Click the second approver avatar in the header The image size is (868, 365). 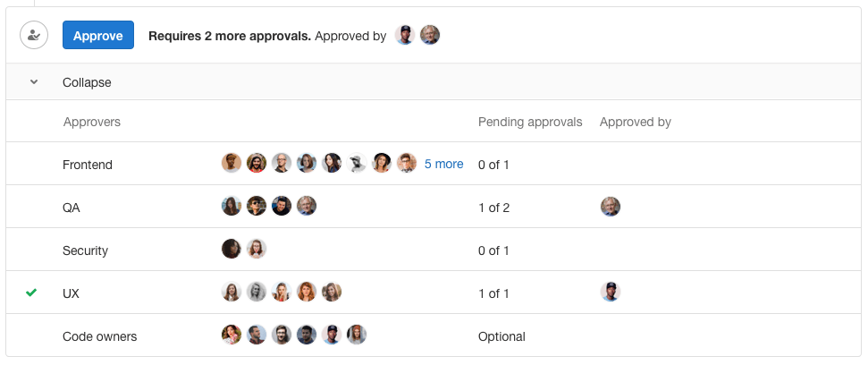click(x=430, y=36)
